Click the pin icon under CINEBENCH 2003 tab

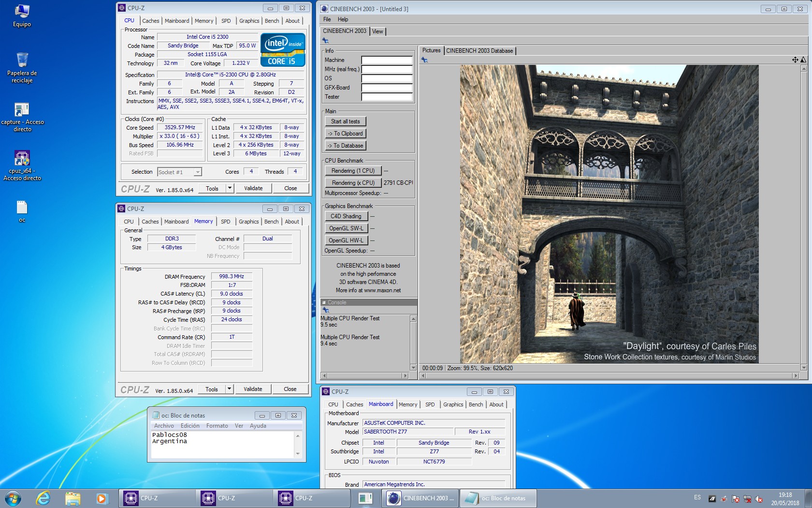(325, 41)
